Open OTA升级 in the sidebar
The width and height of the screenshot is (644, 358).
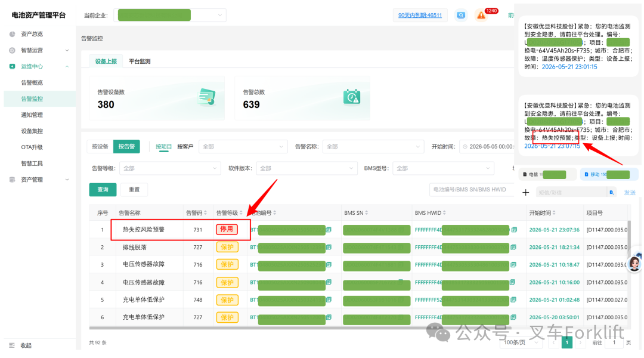point(32,147)
